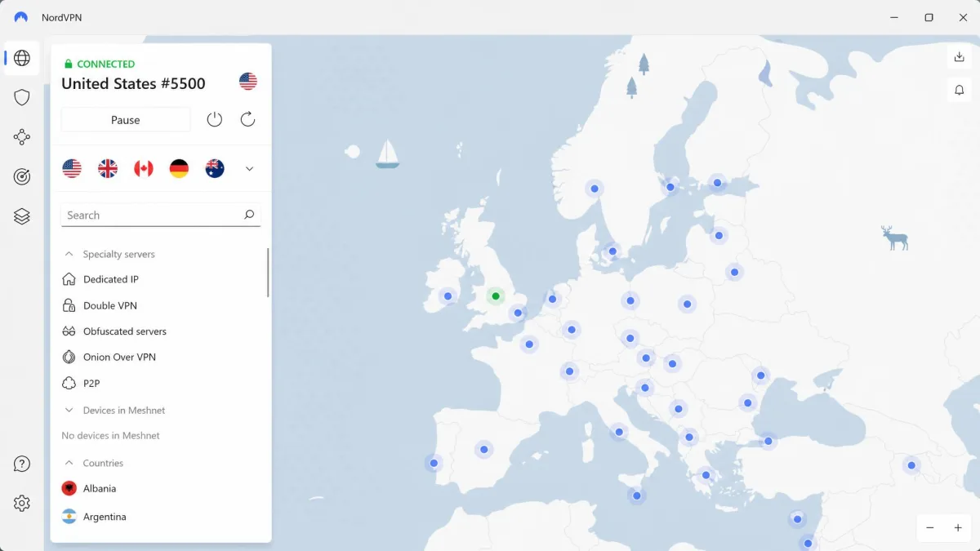Open the Help question mark icon
The width and height of the screenshot is (980, 551).
click(22, 464)
